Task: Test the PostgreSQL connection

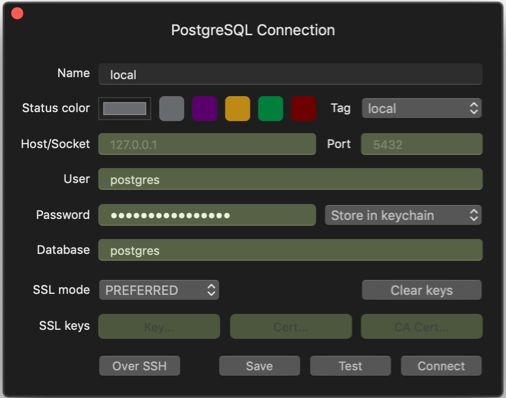Action: [350, 366]
